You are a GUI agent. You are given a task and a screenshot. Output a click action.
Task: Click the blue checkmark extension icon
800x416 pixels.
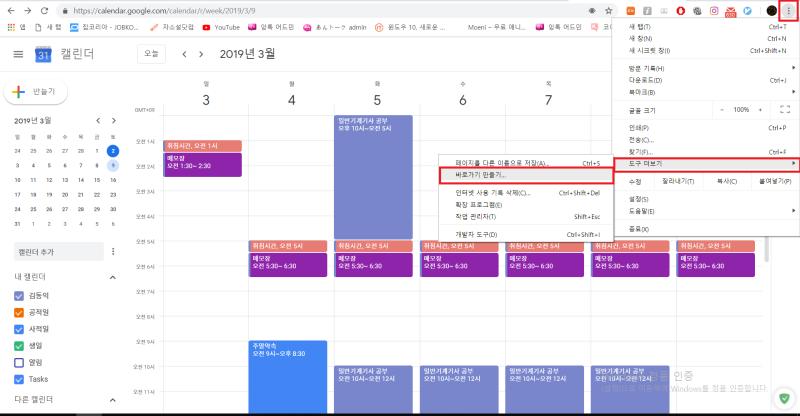coord(747,10)
